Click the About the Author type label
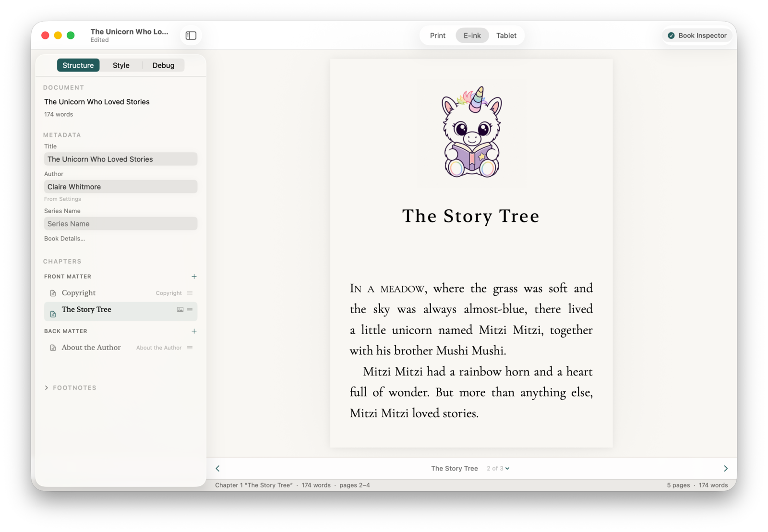The width and height of the screenshot is (768, 532). point(159,348)
